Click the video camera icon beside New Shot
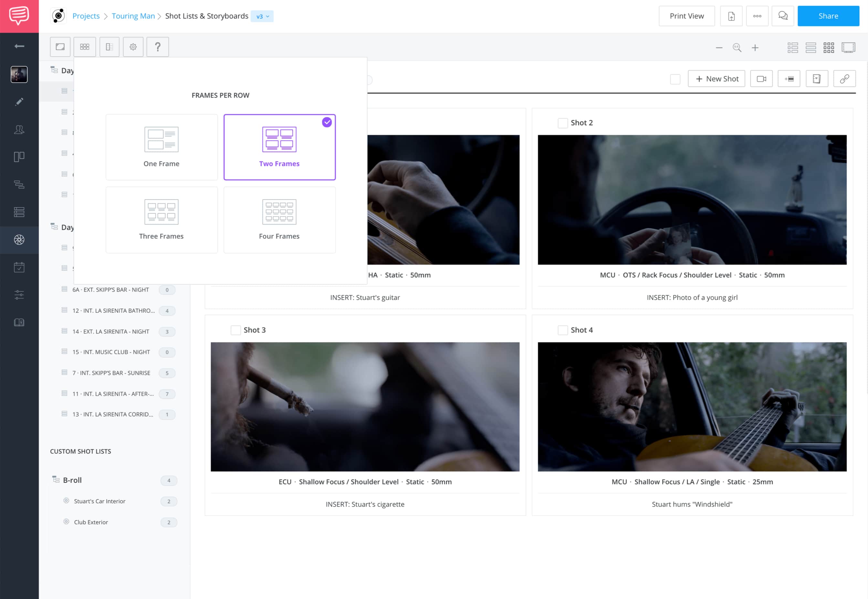 (761, 79)
